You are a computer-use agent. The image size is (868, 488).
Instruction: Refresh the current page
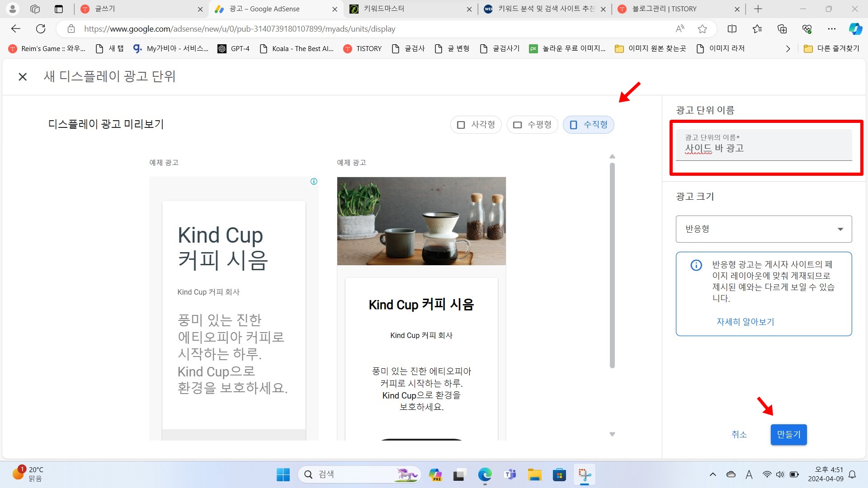(41, 29)
